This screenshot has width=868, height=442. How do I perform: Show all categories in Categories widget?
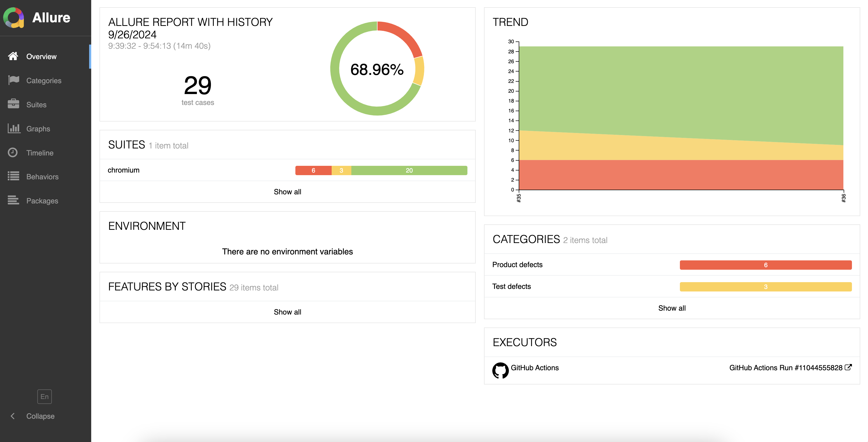click(x=672, y=308)
